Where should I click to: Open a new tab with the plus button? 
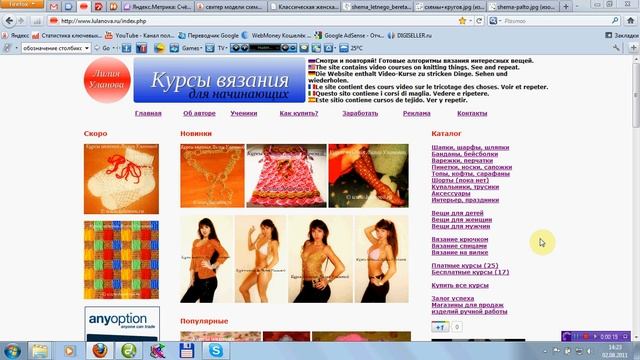pyautogui.click(x=566, y=7)
